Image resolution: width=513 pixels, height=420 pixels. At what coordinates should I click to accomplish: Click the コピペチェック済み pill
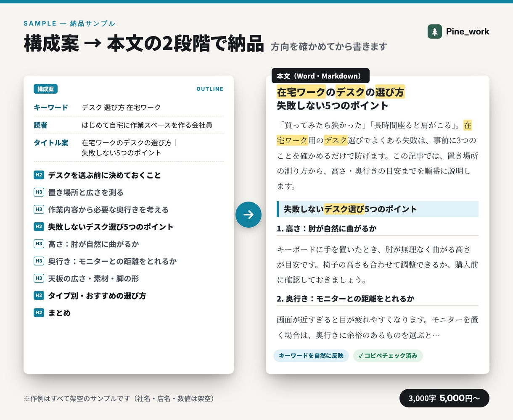pyautogui.click(x=388, y=356)
